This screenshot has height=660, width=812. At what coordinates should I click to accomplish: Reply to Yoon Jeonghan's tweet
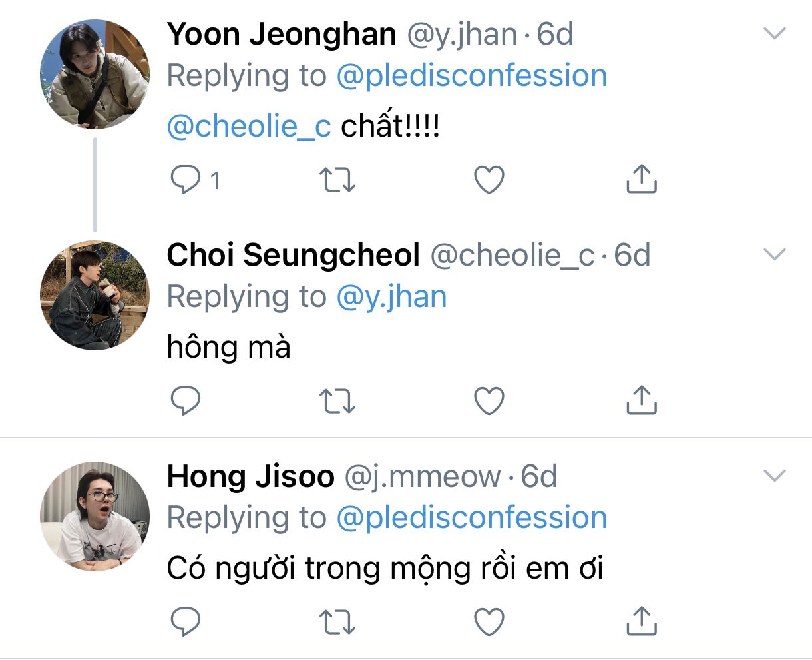pos(186,180)
